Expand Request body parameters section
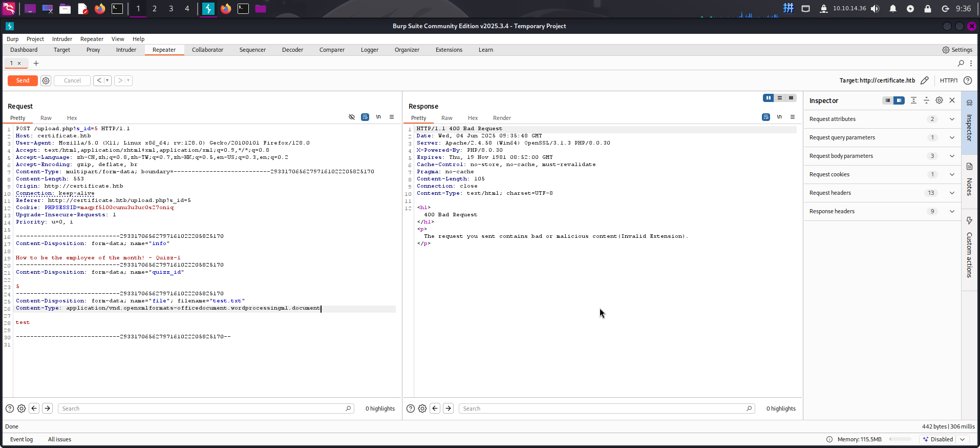 (952, 156)
